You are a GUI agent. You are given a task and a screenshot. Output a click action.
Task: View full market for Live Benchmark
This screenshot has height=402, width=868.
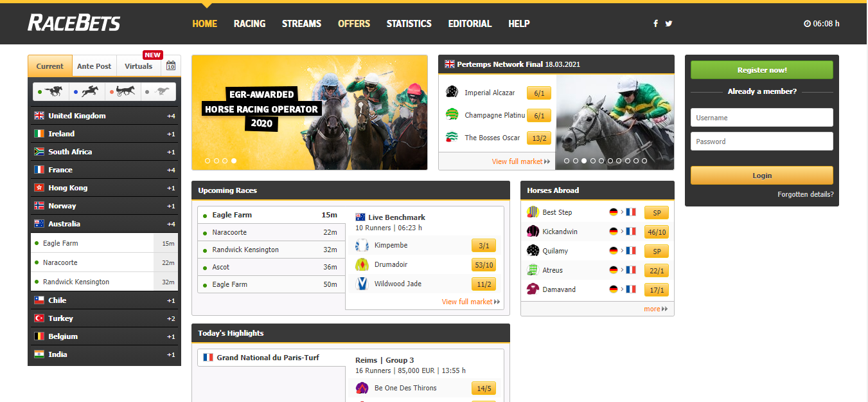point(471,302)
